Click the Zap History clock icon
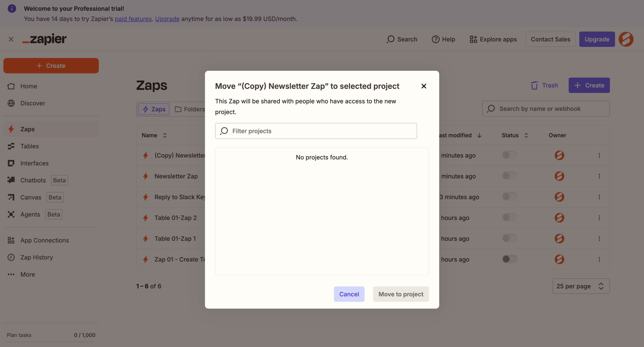This screenshot has height=347, width=644. 11,257
